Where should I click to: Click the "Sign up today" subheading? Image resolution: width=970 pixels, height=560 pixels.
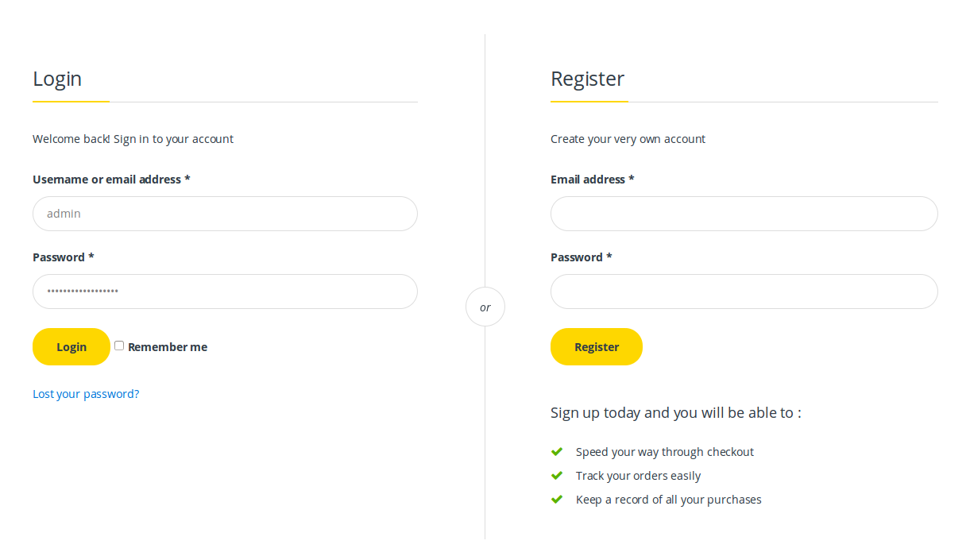click(675, 413)
